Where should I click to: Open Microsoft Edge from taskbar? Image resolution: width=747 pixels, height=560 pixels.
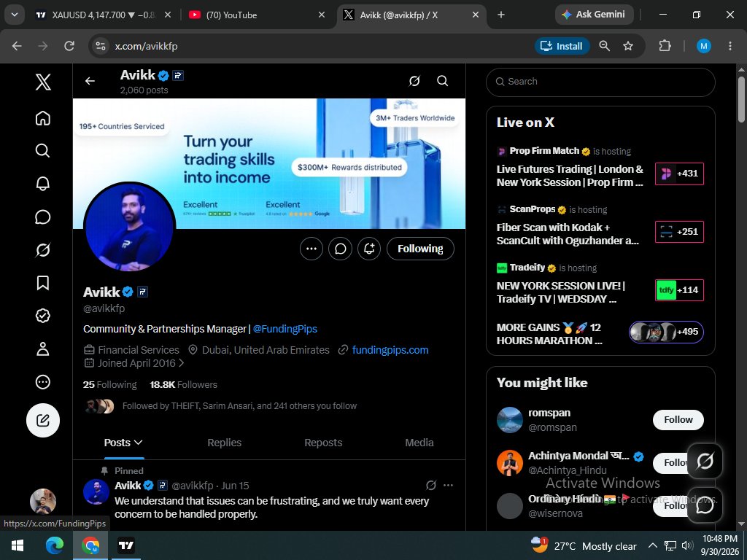(x=54, y=545)
